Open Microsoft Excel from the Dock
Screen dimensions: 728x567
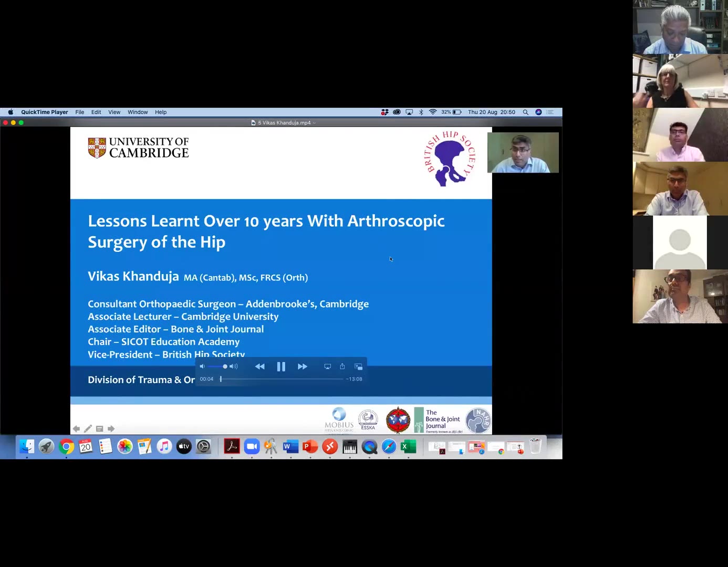click(408, 446)
